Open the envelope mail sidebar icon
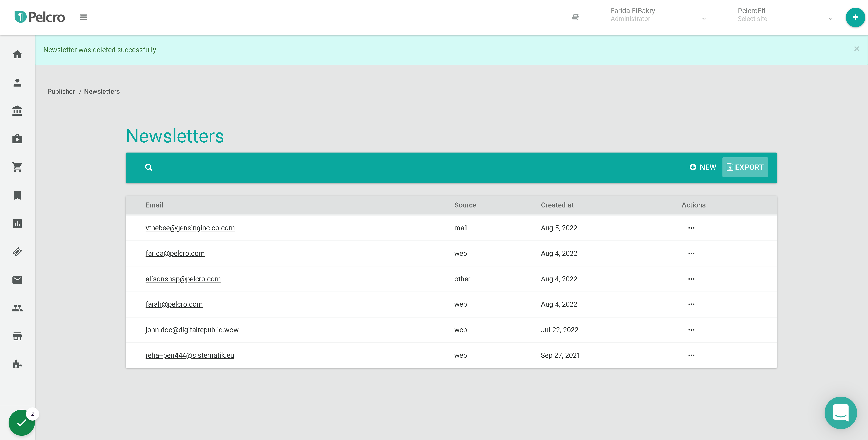The height and width of the screenshot is (440, 868). tap(17, 280)
